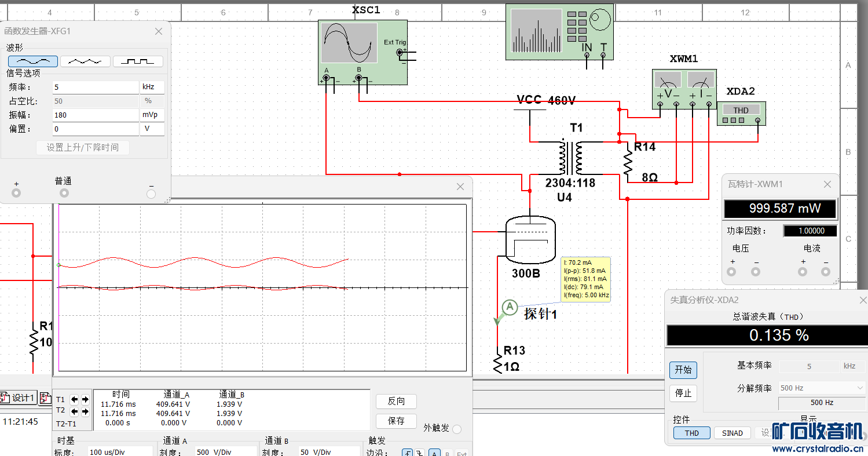Click the 11:21:45 time readout
The height and width of the screenshot is (456, 868).
tap(20, 422)
